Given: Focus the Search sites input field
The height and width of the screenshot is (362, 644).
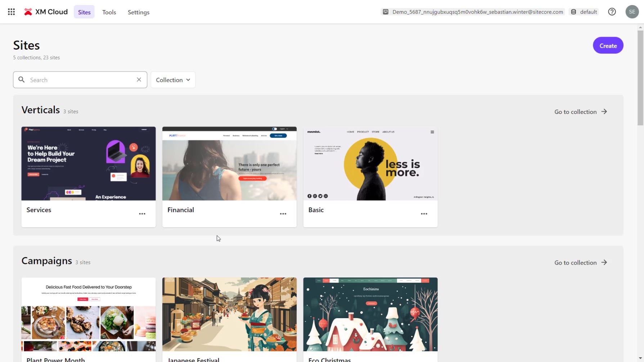Looking at the screenshot, I should tap(81, 80).
